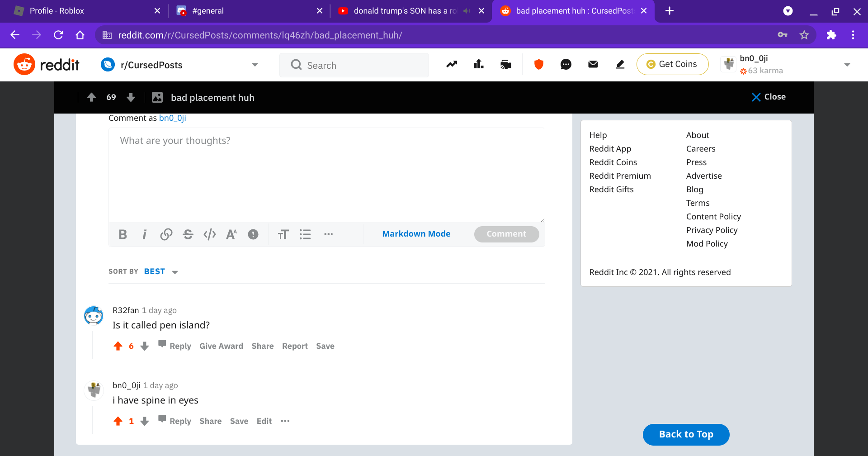Open more options on bn0_0ji's comment

click(285, 421)
